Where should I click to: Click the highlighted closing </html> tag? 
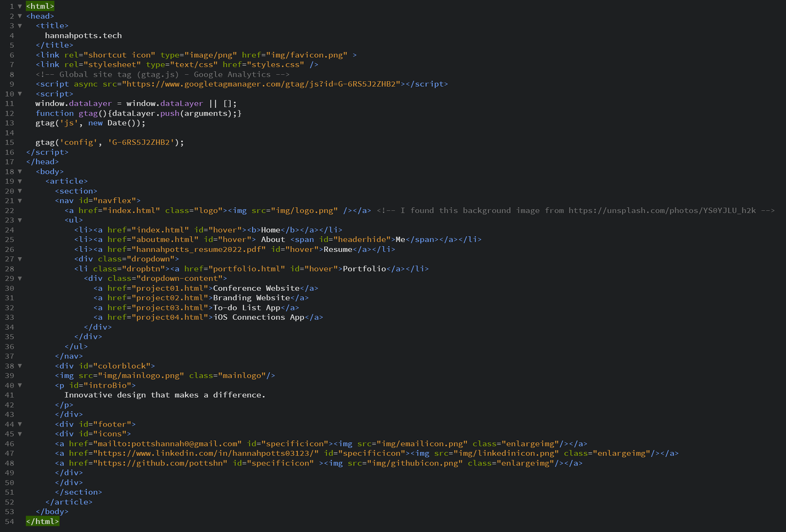43,521
